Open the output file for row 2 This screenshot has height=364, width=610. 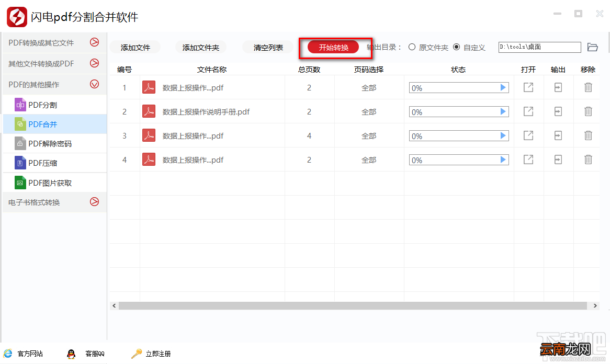pyautogui.click(x=528, y=111)
